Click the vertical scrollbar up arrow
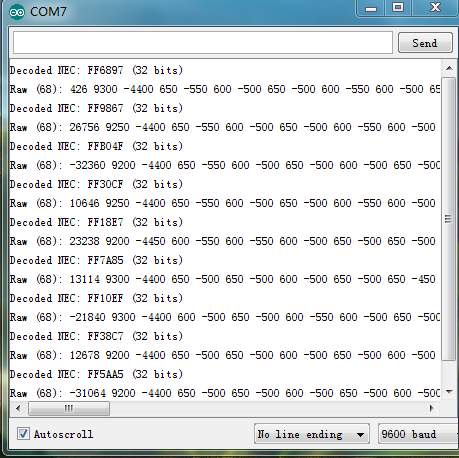 [449, 68]
